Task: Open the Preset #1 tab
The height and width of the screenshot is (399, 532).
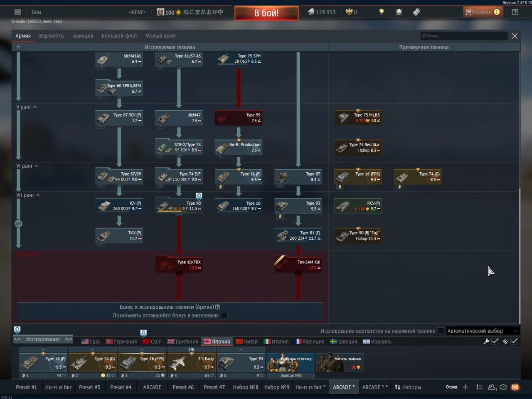Action: click(x=26, y=387)
